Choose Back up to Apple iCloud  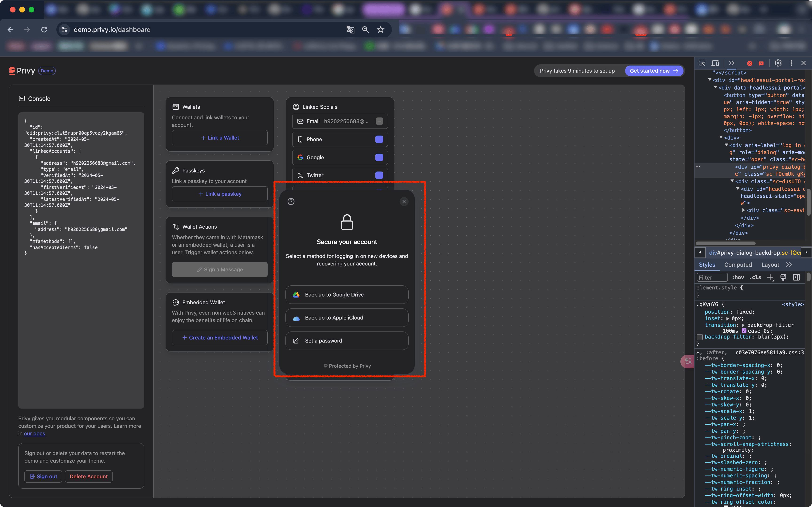click(x=347, y=318)
